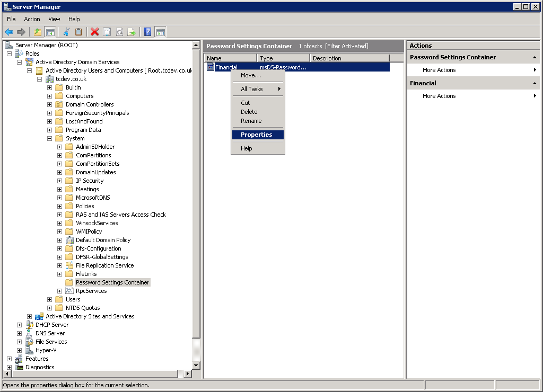Click the red X Delete toolbar icon

(x=94, y=32)
